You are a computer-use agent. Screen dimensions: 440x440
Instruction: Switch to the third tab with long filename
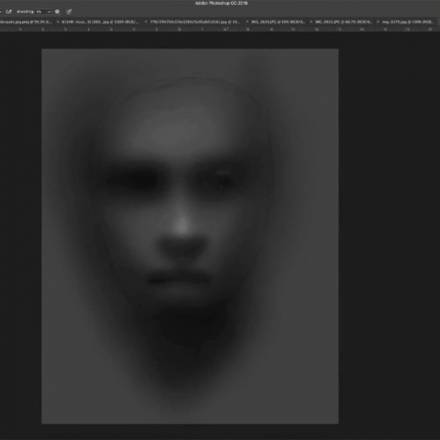click(x=195, y=22)
